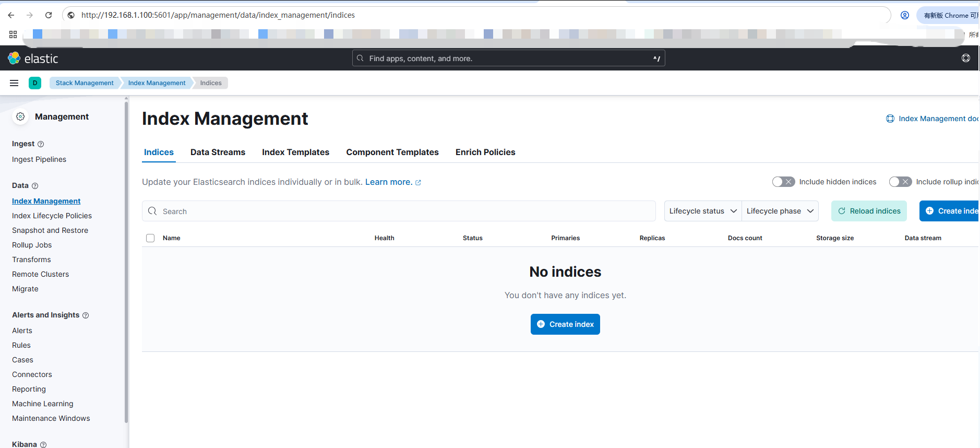Open Reporting in sidebar
Viewport: 980px width, 448px height.
click(x=29, y=389)
